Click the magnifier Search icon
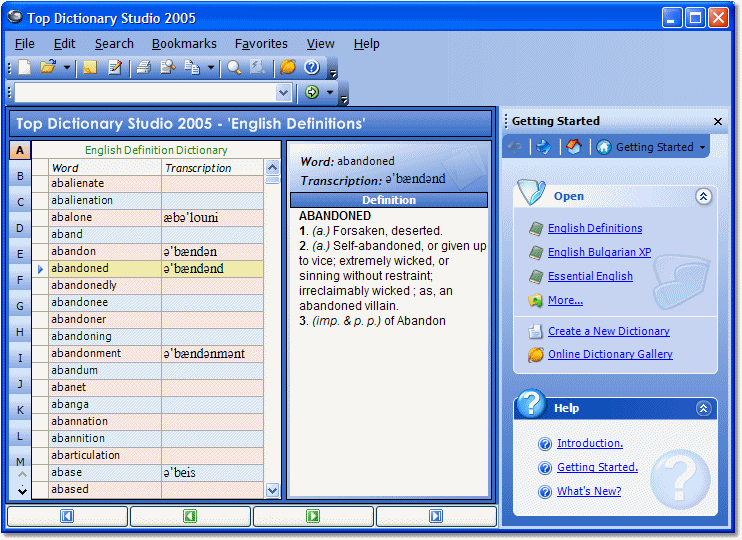 (234, 67)
